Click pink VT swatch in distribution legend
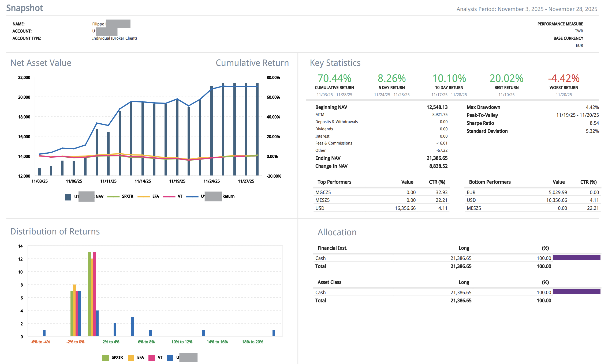The width and height of the screenshot is (612, 364). [x=152, y=358]
